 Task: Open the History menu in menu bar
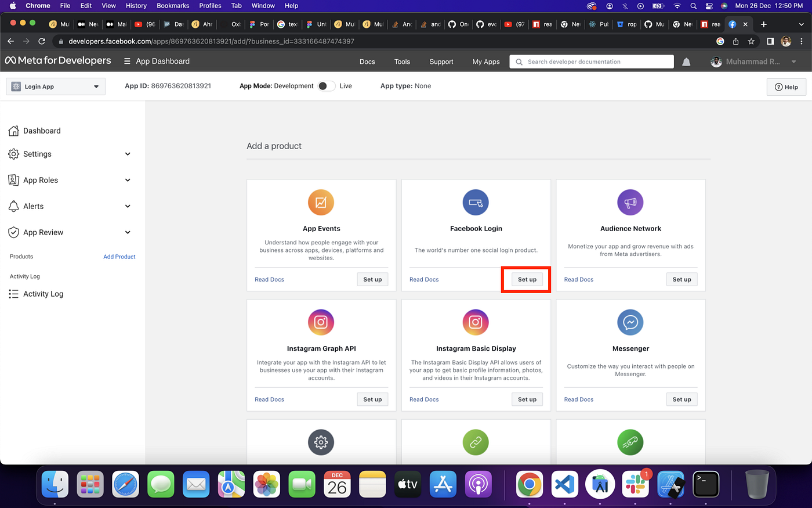tap(136, 5)
